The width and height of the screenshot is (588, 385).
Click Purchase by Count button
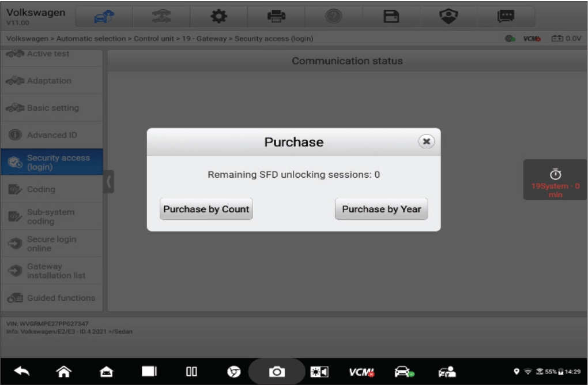[206, 209]
